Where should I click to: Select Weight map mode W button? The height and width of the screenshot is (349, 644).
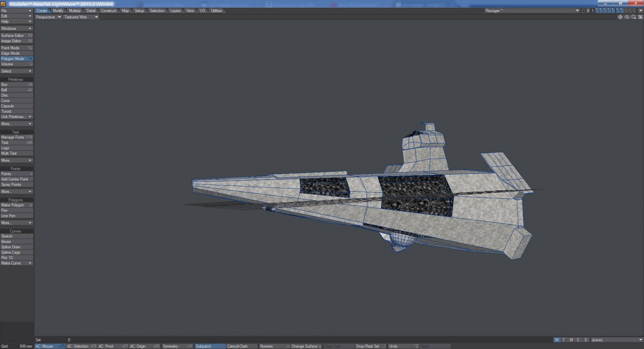point(557,340)
